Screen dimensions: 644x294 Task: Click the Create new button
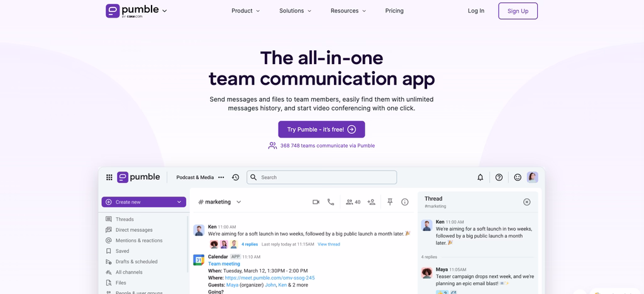coord(144,202)
